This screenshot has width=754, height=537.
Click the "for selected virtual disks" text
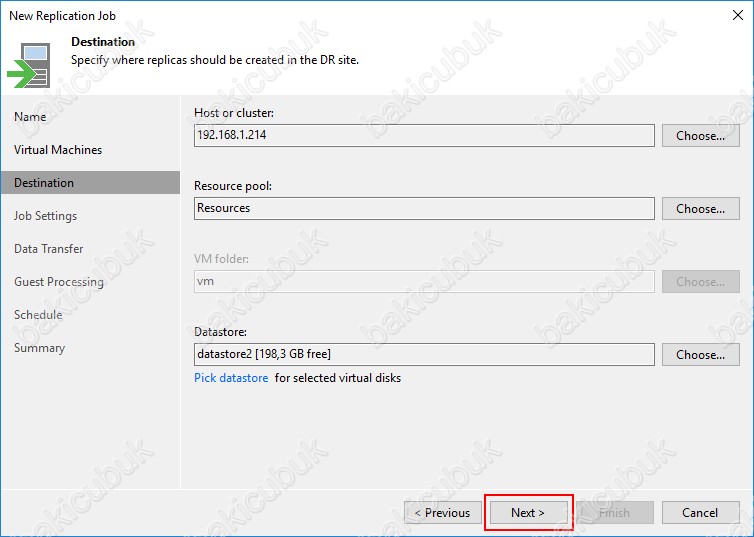point(338,378)
